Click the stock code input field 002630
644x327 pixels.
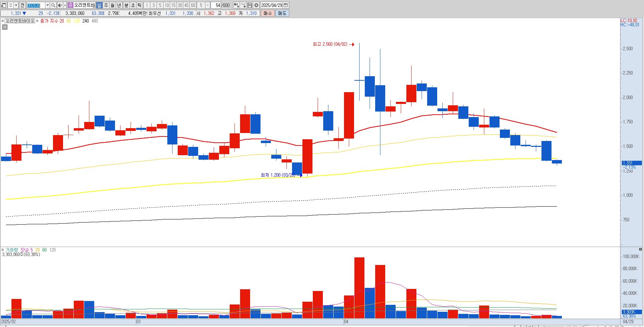pos(36,5)
